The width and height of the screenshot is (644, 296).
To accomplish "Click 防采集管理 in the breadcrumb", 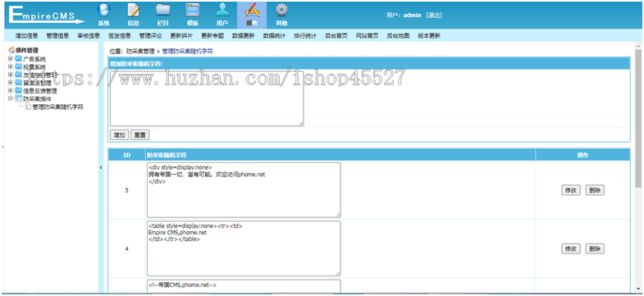I will tap(140, 52).
